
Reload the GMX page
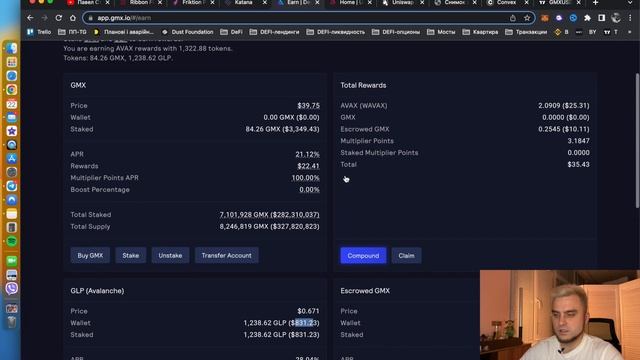[x=58, y=18]
